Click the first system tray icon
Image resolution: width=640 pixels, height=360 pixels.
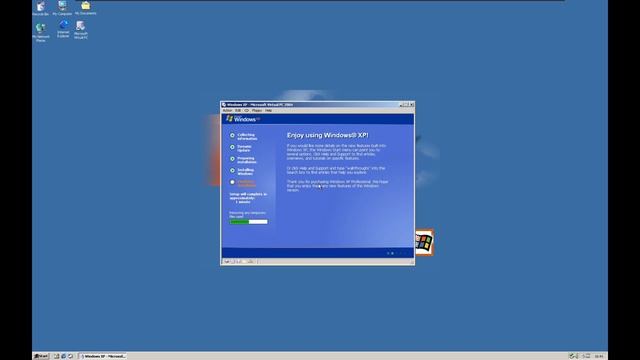click(572, 356)
